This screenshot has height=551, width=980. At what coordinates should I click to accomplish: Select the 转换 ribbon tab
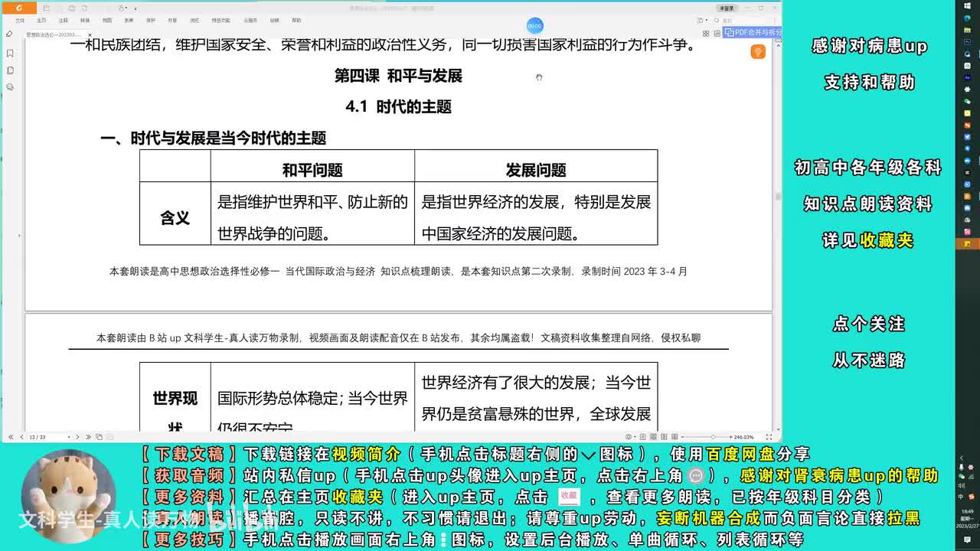(85, 21)
